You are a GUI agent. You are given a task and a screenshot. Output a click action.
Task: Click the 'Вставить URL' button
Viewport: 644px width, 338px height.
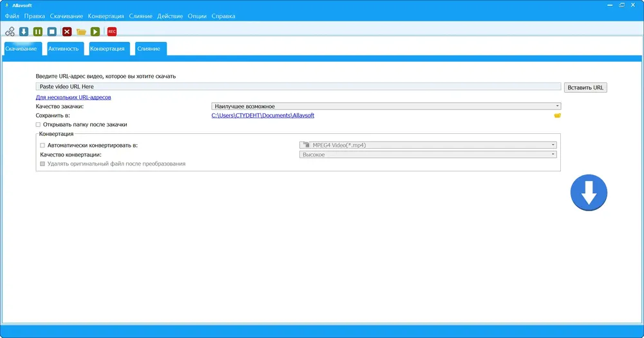tap(585, 88)
